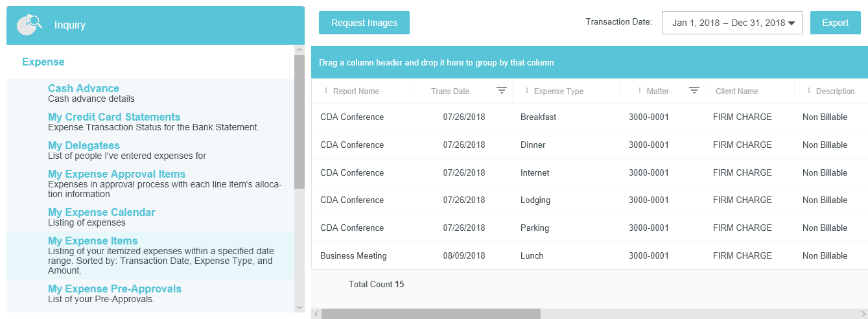
Task: Open My Credit Card Statements
Action: [114, 117]
